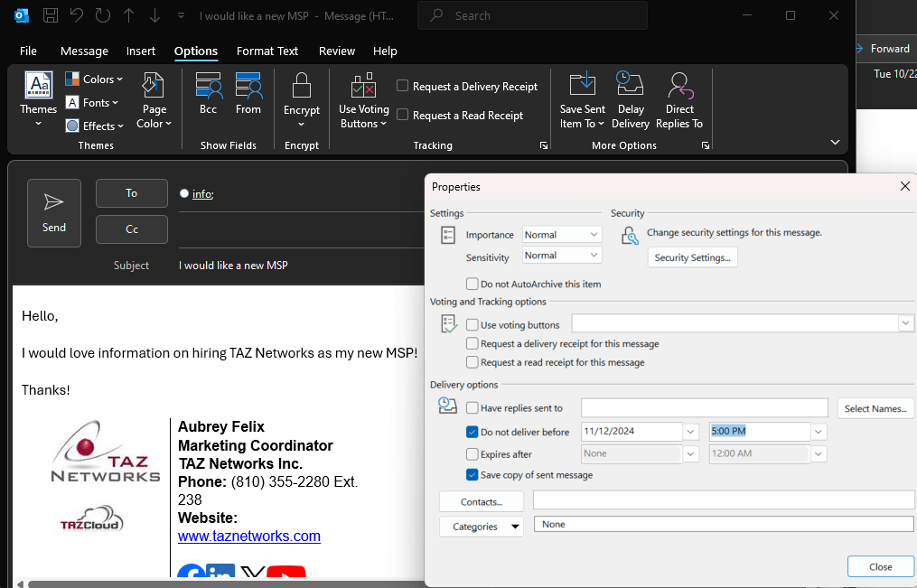Open the 5:00 PM delivery time dropdown

819,432
